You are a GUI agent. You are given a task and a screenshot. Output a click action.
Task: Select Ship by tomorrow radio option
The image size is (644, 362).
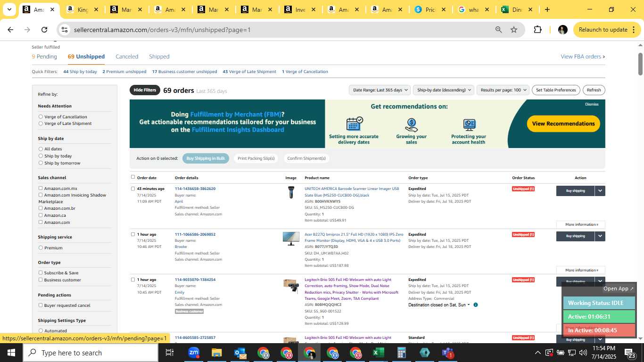click(41, 163)
